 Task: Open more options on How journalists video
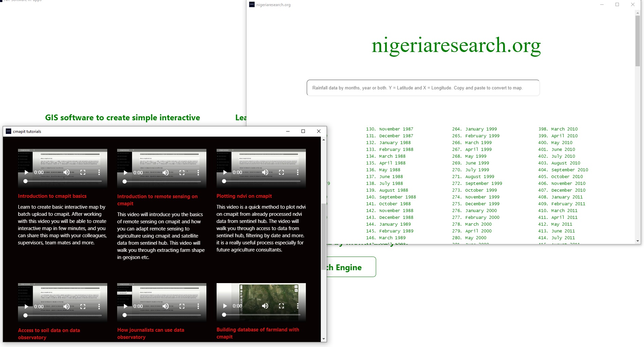point(198,306)
